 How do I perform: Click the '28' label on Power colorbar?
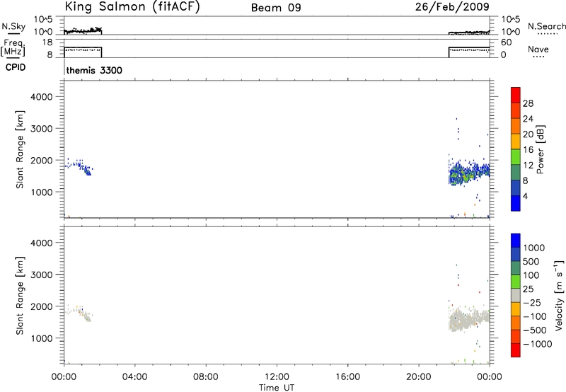[528, 103]
